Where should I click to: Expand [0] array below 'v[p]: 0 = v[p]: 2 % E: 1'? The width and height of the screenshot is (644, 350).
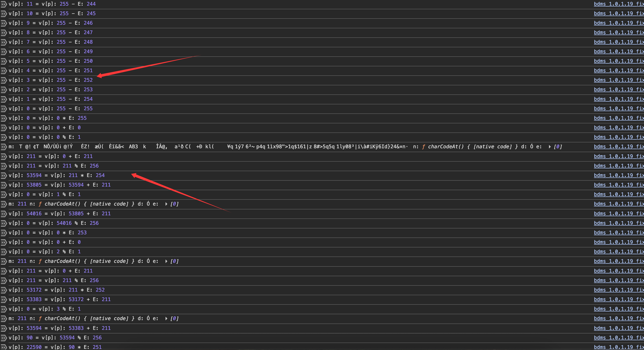tap(166, 261)
